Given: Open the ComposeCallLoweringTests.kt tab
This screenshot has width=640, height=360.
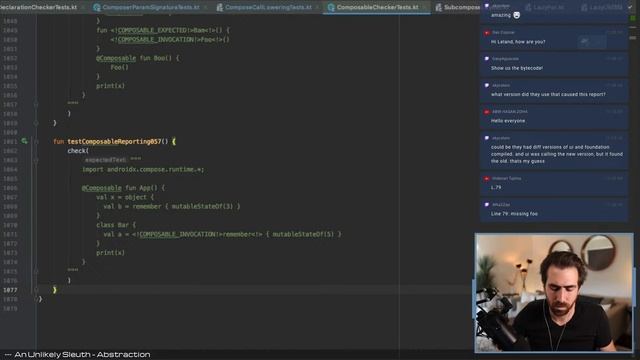Looking at the screenshot, I should coord(268,7).
